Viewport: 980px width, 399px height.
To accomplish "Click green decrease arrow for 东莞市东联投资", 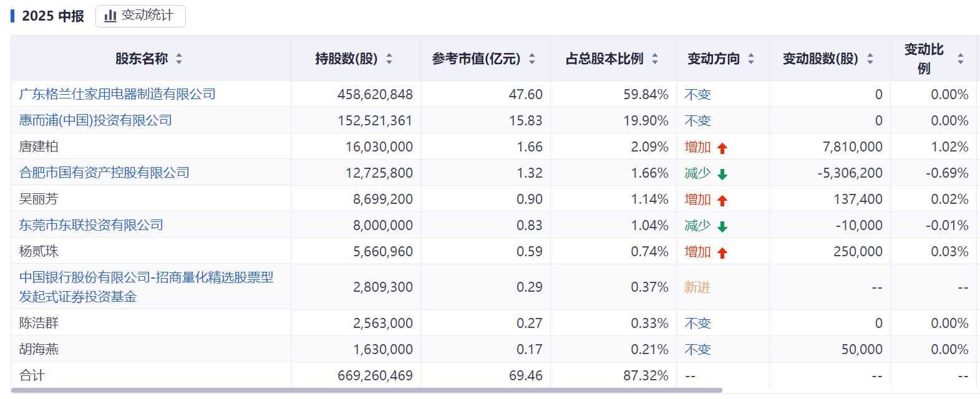I will tap(722, 227).
